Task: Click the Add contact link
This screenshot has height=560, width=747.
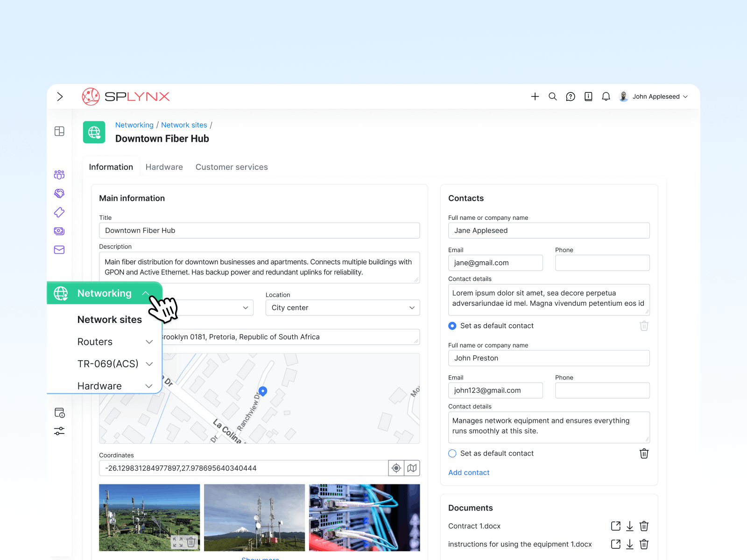Action: tap(469, 472)
